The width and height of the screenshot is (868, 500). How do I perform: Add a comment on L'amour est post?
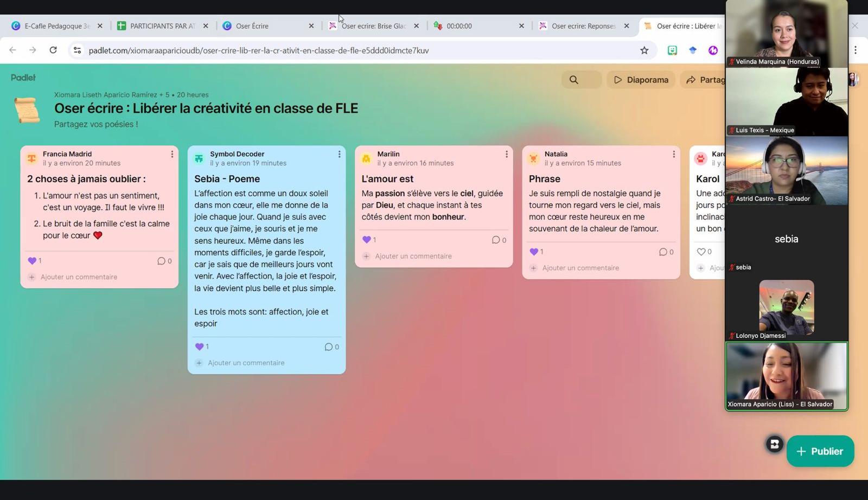click(413, 256)
